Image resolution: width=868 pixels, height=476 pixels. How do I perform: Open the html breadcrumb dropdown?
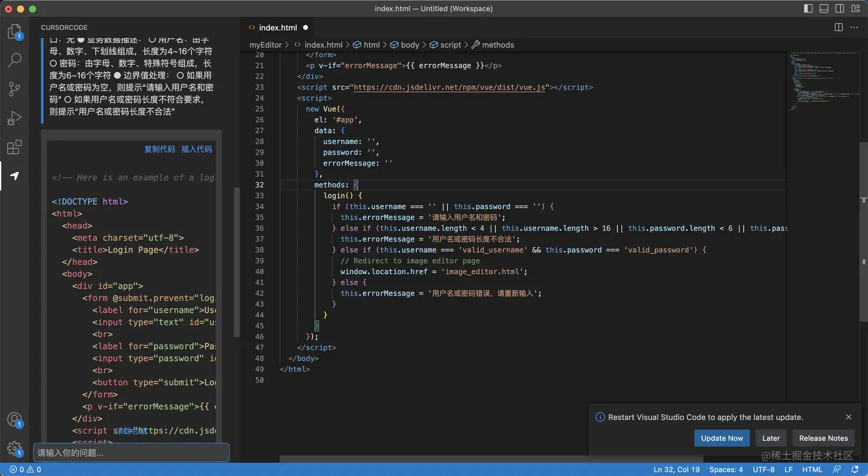[366, 45]
